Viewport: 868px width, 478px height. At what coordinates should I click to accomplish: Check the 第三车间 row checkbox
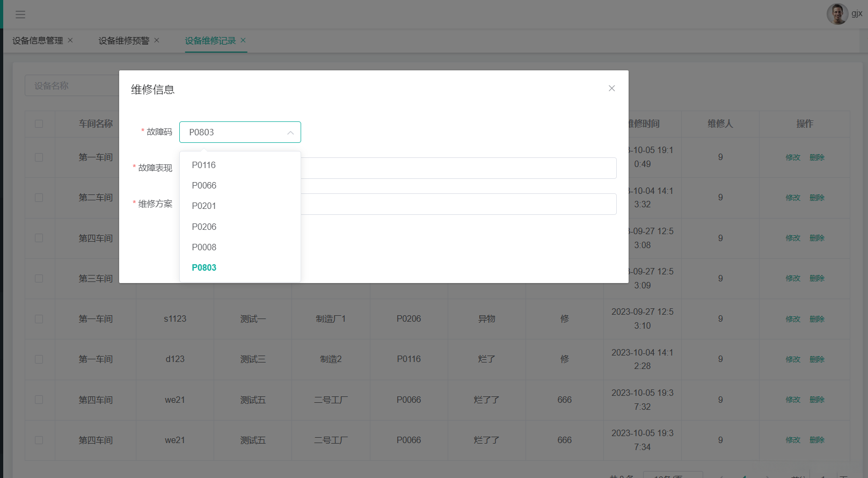[39, 278]
